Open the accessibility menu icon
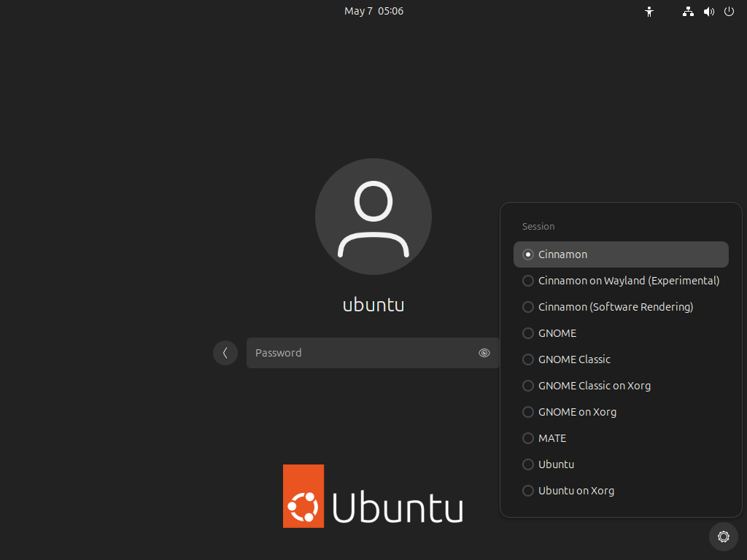 point(649,12)
